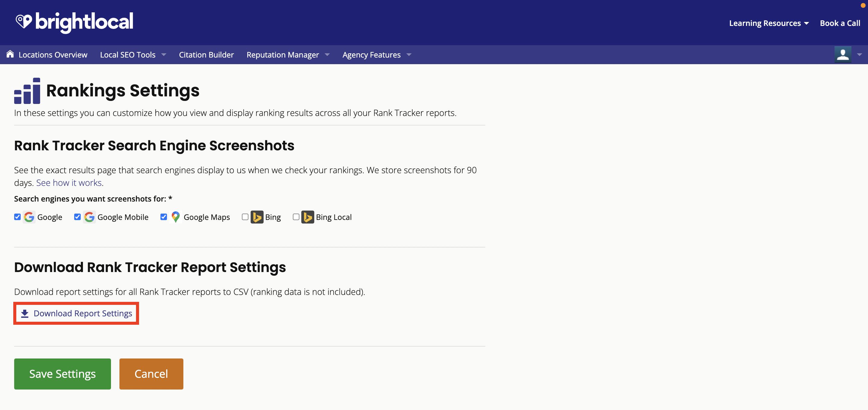Expand the Reputation Manager dropdown arrow
The image size is (868, 410).
point(327,55)
